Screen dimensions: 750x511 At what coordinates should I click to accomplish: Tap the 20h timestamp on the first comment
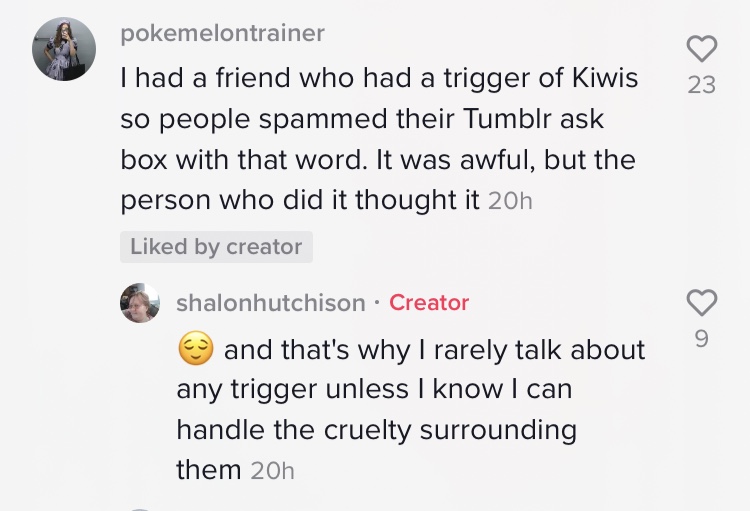[x=510, y=200]
